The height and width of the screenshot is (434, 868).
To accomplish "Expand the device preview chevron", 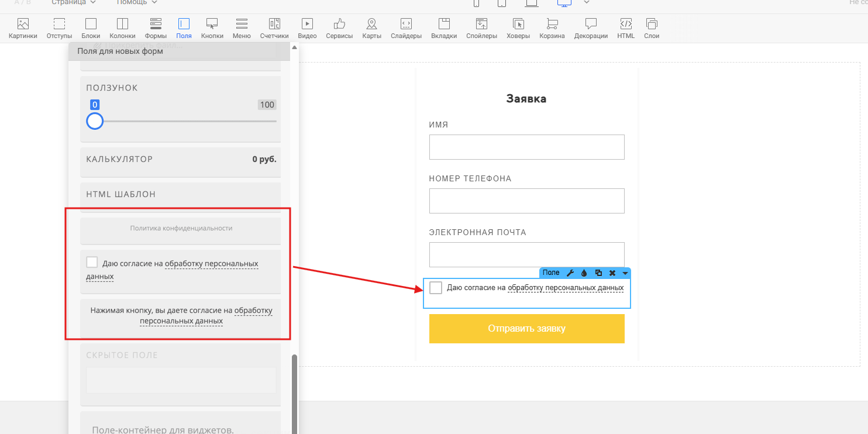I will coord(587,2).
